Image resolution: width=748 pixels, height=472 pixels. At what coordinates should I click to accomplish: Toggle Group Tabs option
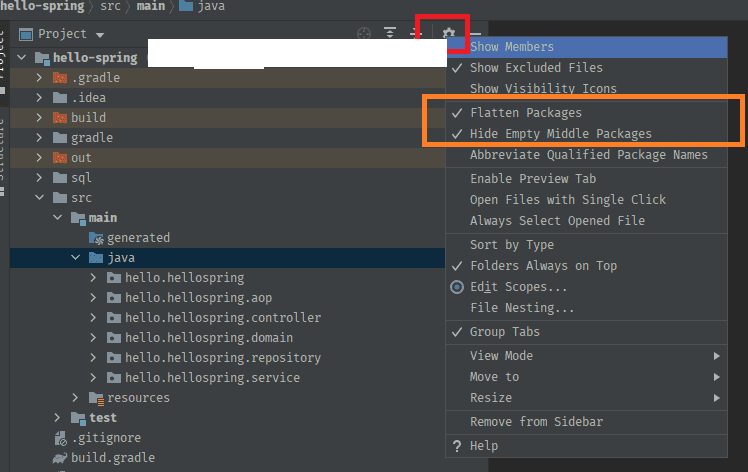(x=587, y=332)
